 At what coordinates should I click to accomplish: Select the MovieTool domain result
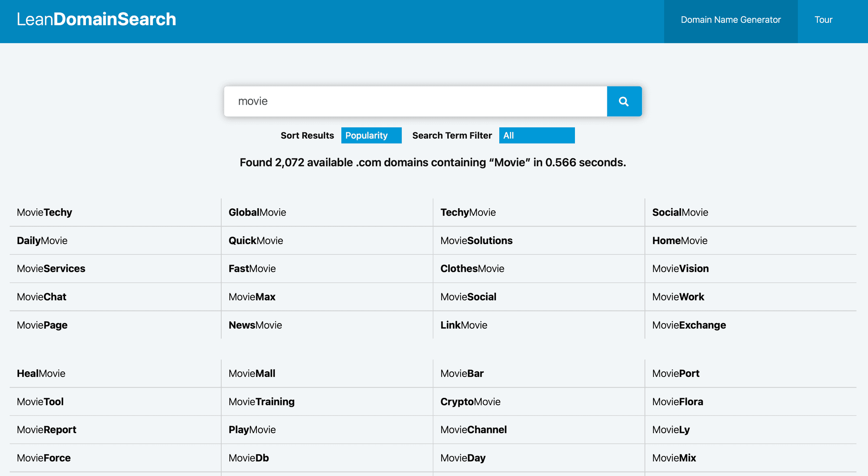pos(40,402)
